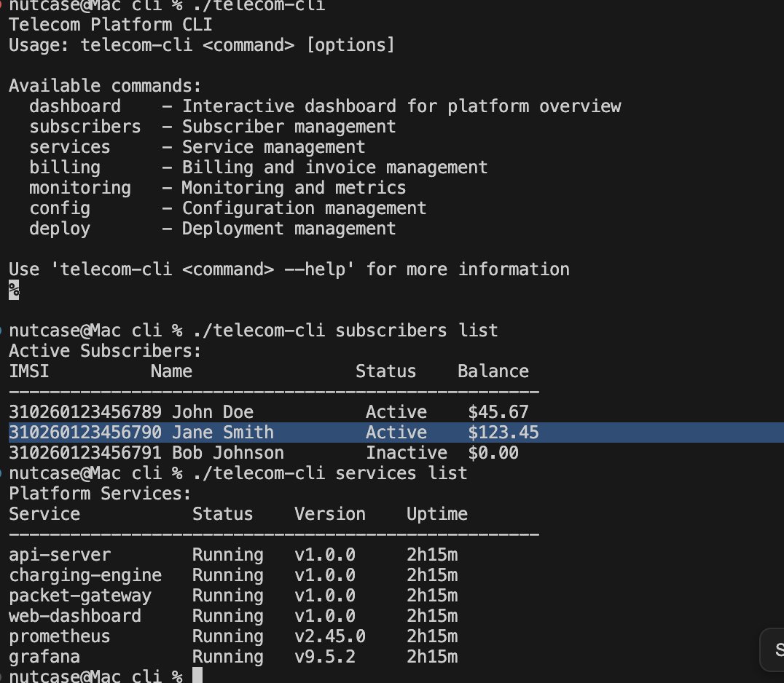Click the 'api-server' service name

pyautogui.click(x=60, y=555)
